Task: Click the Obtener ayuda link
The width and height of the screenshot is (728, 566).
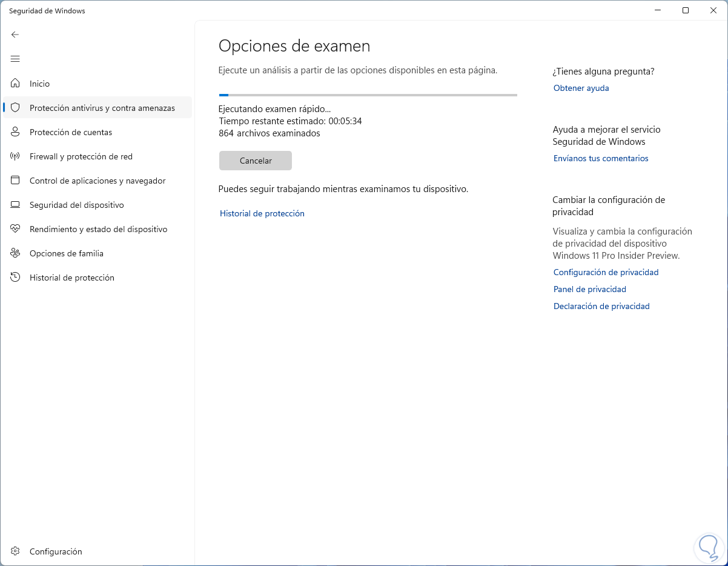Action: (x=581, y=88)
